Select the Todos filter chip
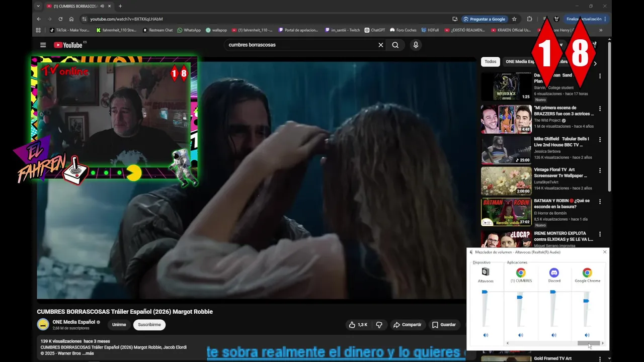Image resolution: width=644 pixels, height=362 pixels. tap(491, 62)
